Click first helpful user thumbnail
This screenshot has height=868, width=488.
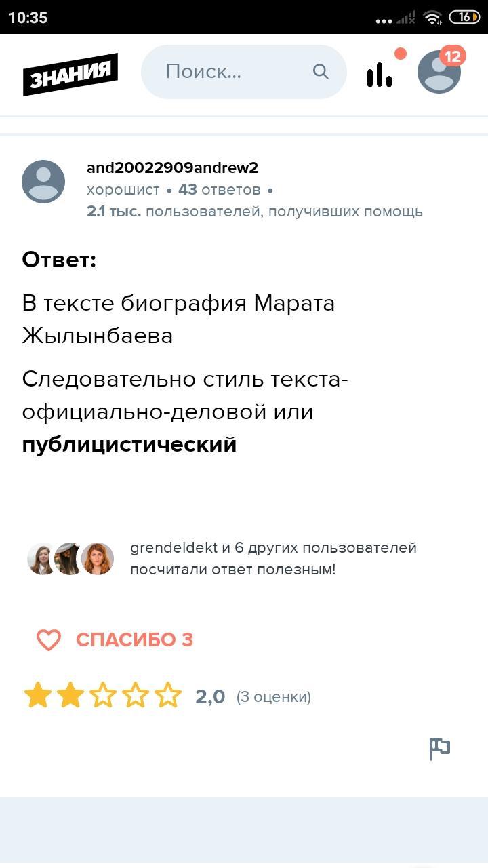coord(42,559)
